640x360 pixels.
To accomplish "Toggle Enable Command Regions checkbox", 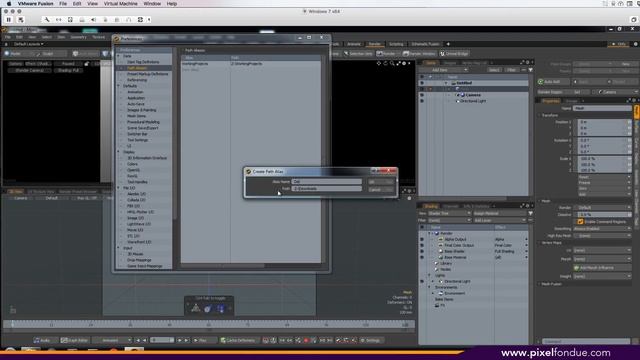I will coord(580,222).
